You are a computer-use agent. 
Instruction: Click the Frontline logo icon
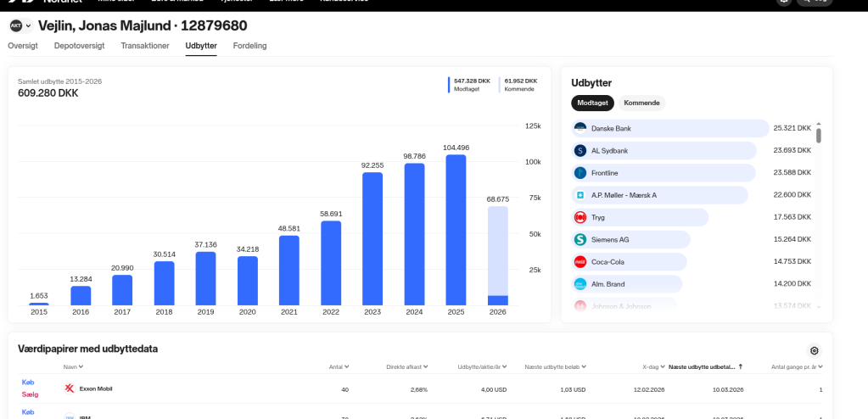580,173
